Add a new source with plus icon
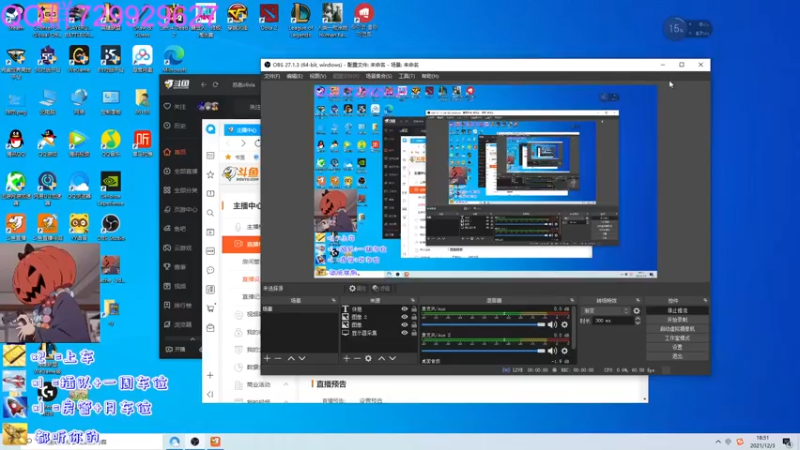Screen dimensions: 800x450 point(346,358)
